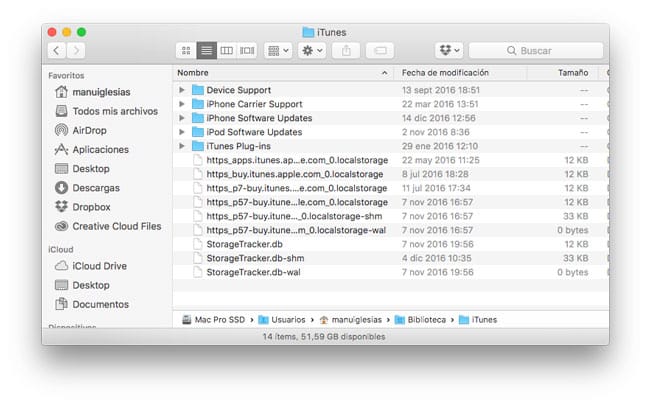650x404 pixels.
Task: Switch to column view
Action: (226, 51)
